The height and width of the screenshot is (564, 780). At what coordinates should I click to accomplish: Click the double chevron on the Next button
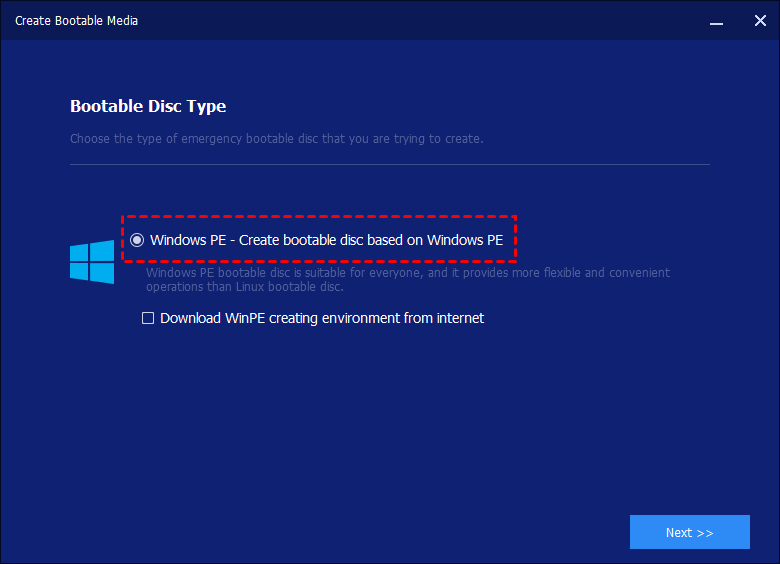click(704, 533)
